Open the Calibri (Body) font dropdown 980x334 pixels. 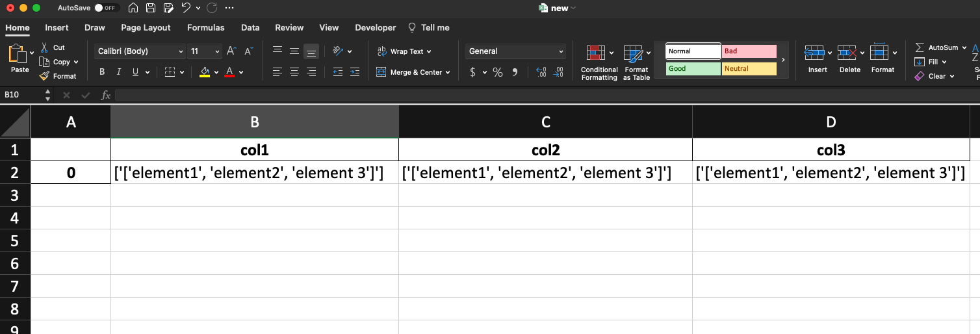[141, 51]
